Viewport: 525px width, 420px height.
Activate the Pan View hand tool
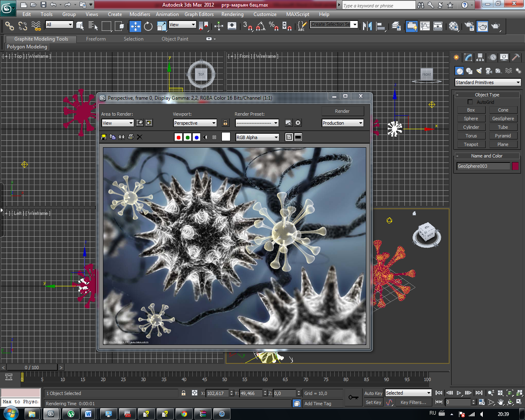[x=501, y=402]
